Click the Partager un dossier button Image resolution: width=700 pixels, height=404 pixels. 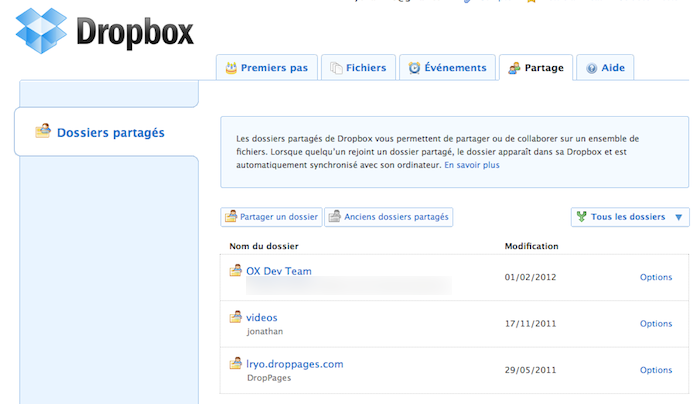(x=271, y=217)
